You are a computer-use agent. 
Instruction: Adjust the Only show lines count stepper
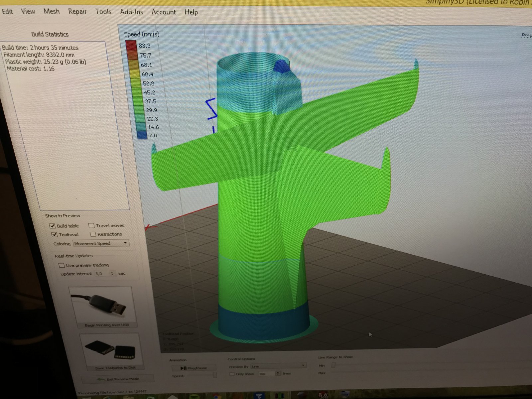[278, 374]
